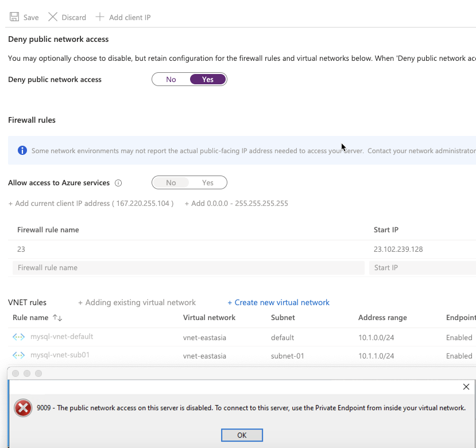This screenshot has width=476, height=448.
Task: Click the Address range column header
Action: [x=382, y=318]
